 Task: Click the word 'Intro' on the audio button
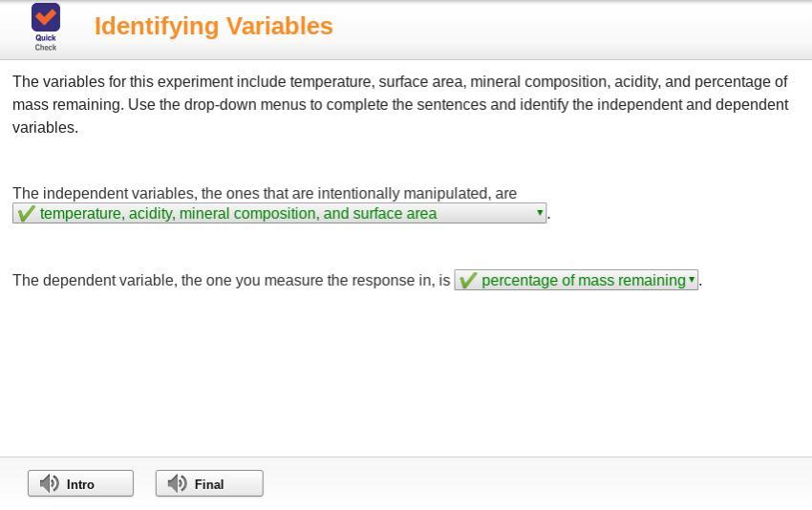click(x=80, y=484)
